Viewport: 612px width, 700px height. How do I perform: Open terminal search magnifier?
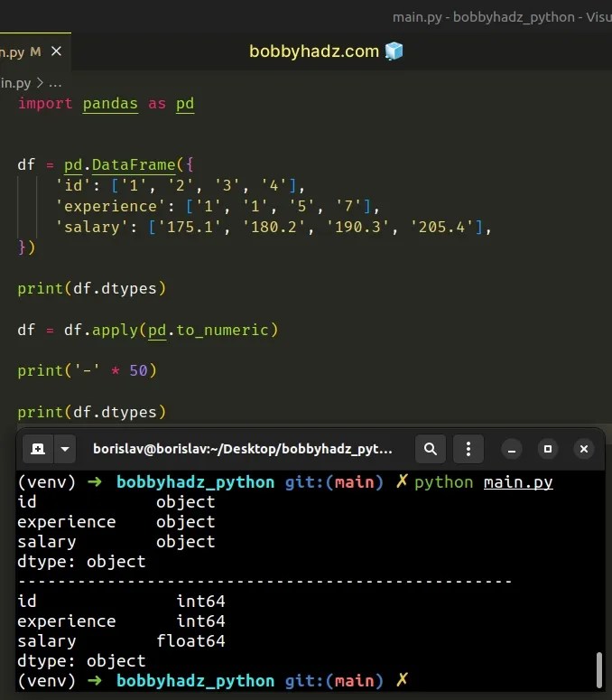tap(430, 449)
